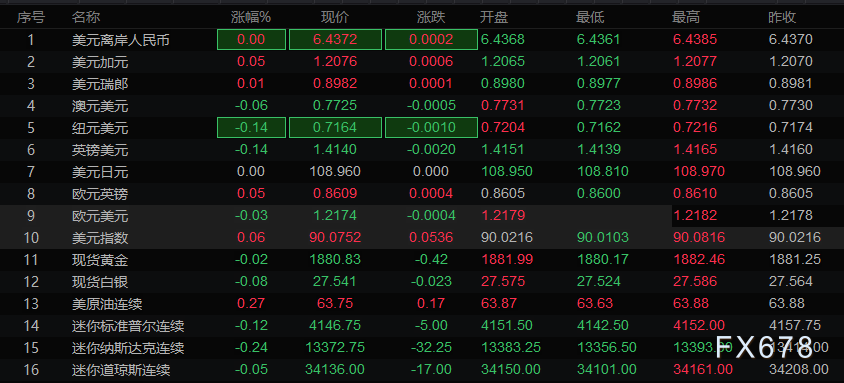
Task: Select the 美元离岸人民币 row name
Action: coord(121,40)
